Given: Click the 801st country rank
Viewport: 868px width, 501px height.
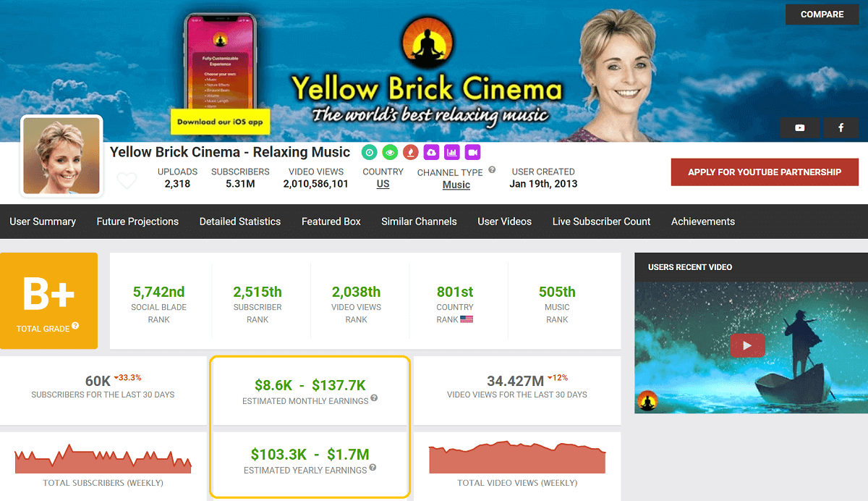Looking at the screenshot, I should [455, 292].
